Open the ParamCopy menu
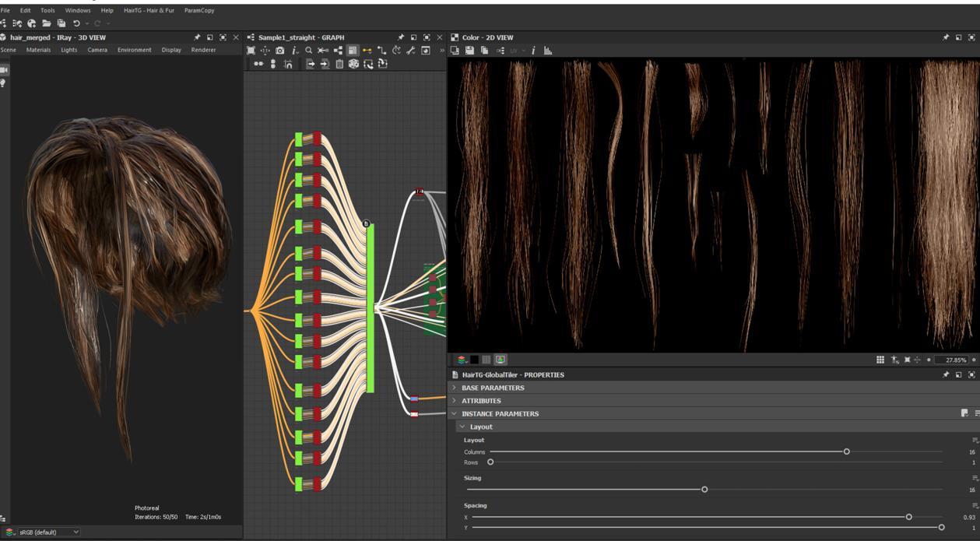Image resolution: width=980 pixels, height=541 pixels. coord(199,10)
